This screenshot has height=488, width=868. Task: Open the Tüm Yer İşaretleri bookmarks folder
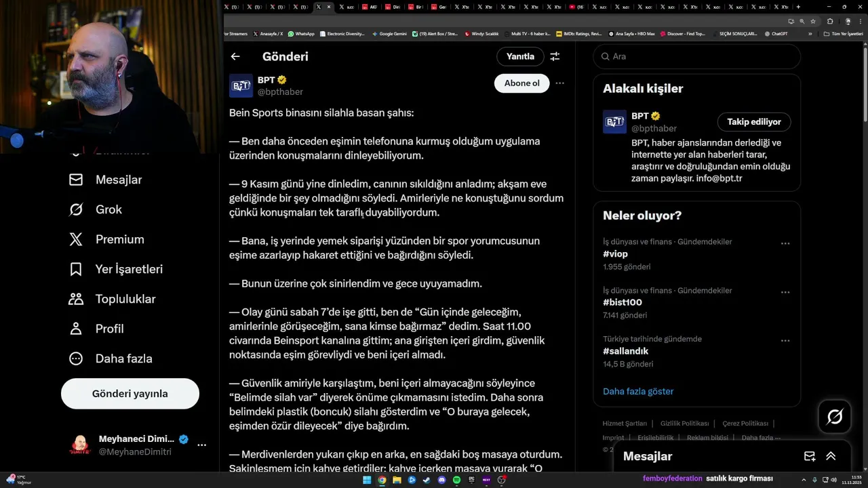[x=844, y=34]
